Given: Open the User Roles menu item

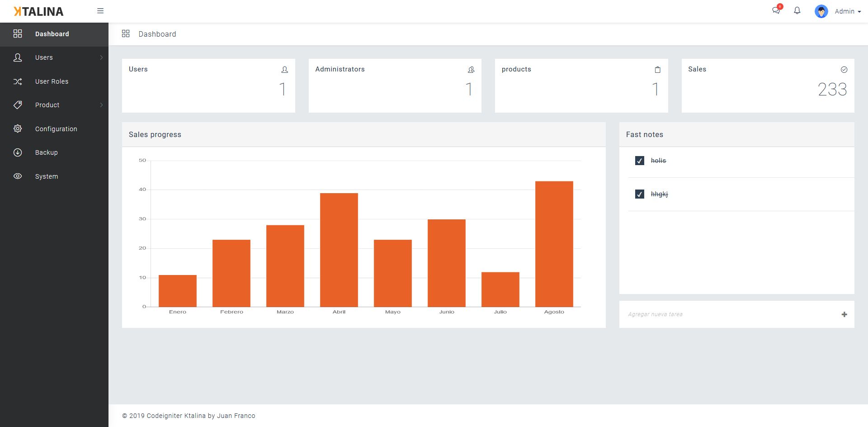Looking at the screenshot, I should pyautogui.click(x=54, y=81).
